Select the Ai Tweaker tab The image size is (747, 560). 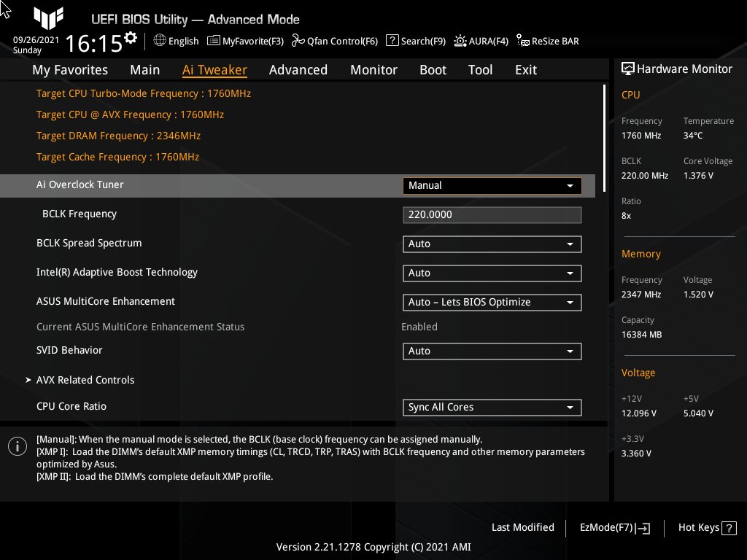click(214, 70)
